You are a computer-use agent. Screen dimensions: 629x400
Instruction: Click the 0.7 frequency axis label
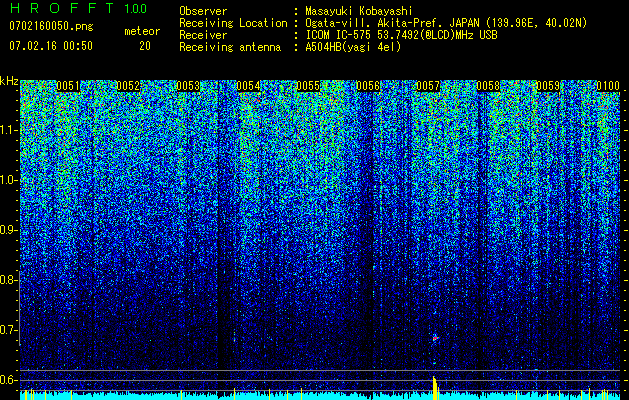[9, 330]
